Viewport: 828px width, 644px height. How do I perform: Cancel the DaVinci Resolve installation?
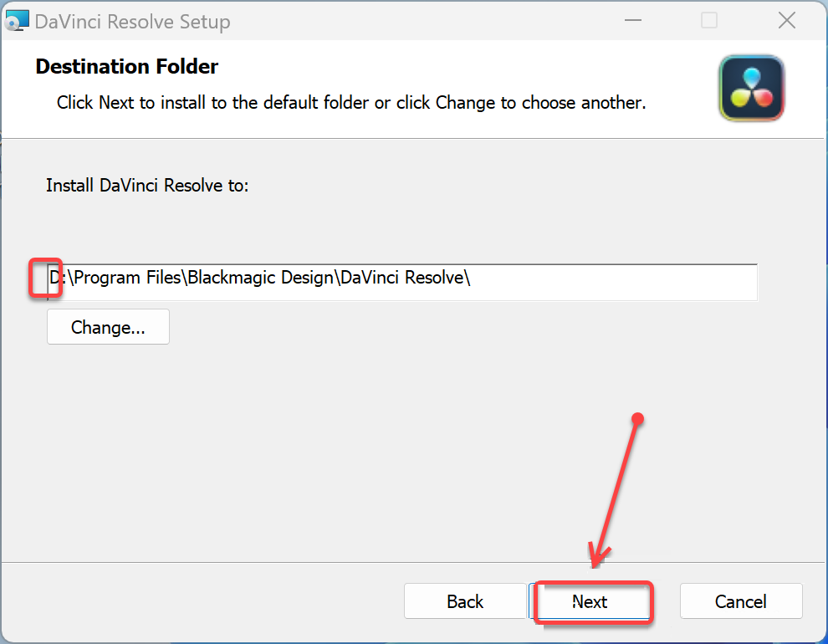[x=740, y=601]
